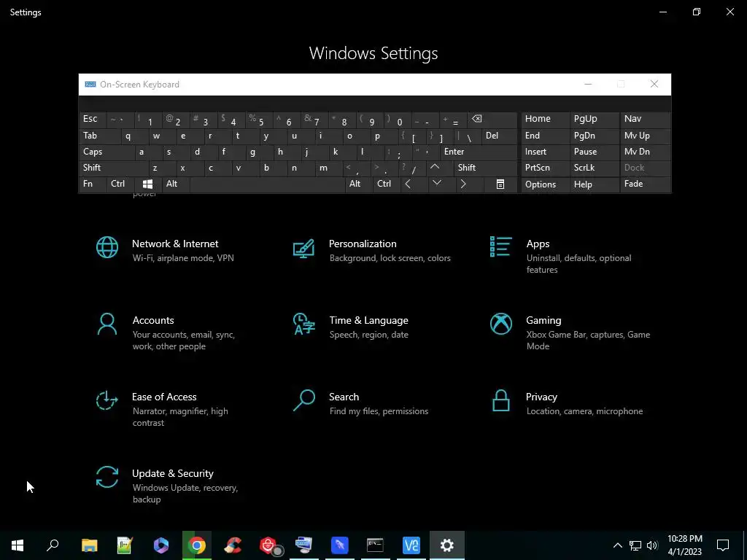Click the taskbar clock showing 10:28 PM
This screenshot has width=747, height=560.
pyautogui.click(x=684, y=545)
